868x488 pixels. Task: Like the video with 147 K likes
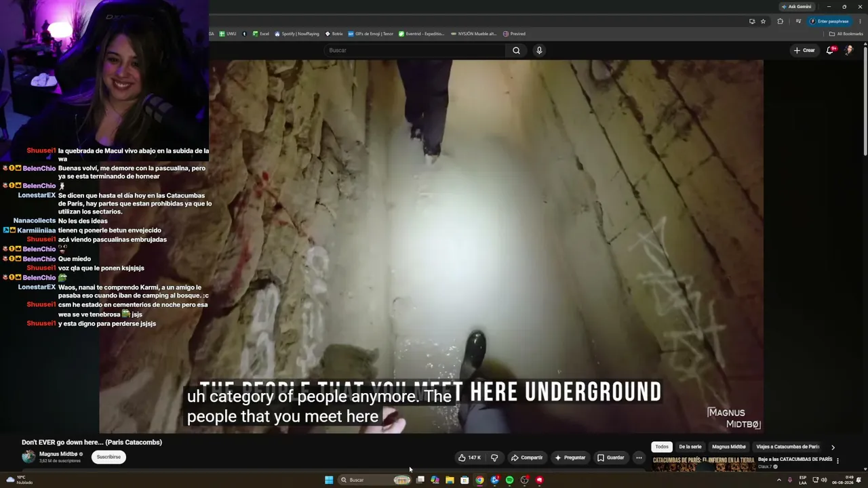click(469, 457)
